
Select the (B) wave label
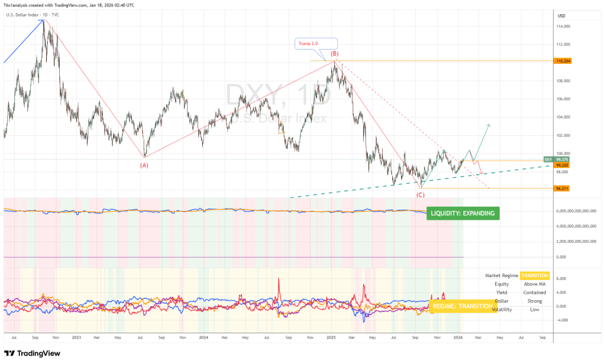pyautogui.click(x=335, y=54)
